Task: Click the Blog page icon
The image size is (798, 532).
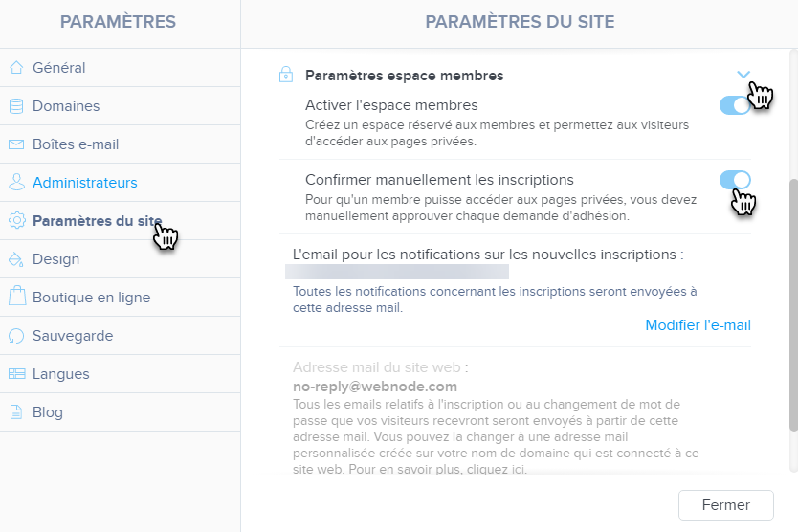Action: pyautogui.click(x=15, y=412)
